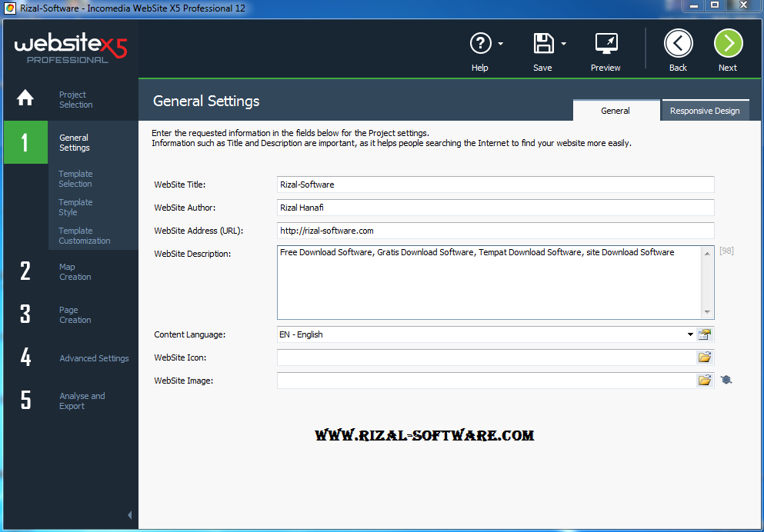Click the WebsiteX5 Professional logo
The height and width of the screenshot is (532, 764).
[71, 48]
